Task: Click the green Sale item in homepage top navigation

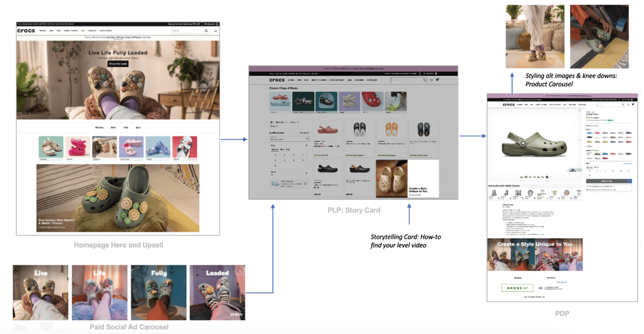Action: pyautogui.click(x=83, y=30)
